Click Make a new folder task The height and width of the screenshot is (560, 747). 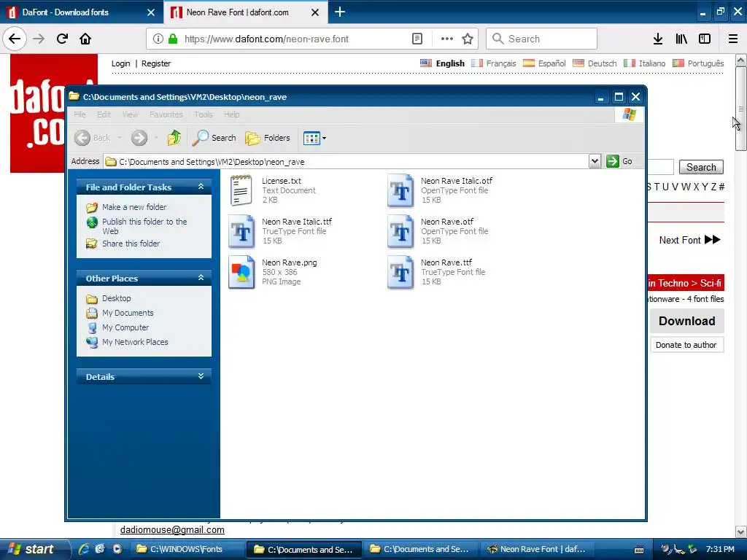tap(134, 207)
